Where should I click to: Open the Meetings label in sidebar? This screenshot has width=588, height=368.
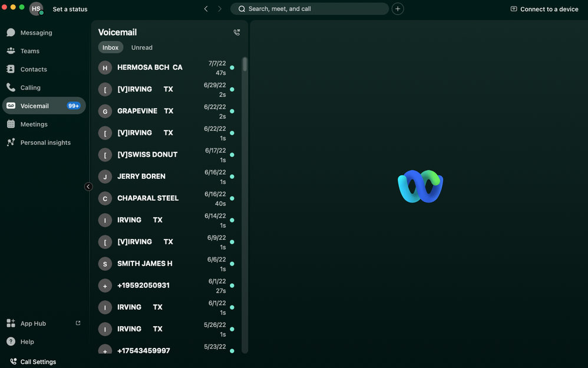tap(34, 124)
